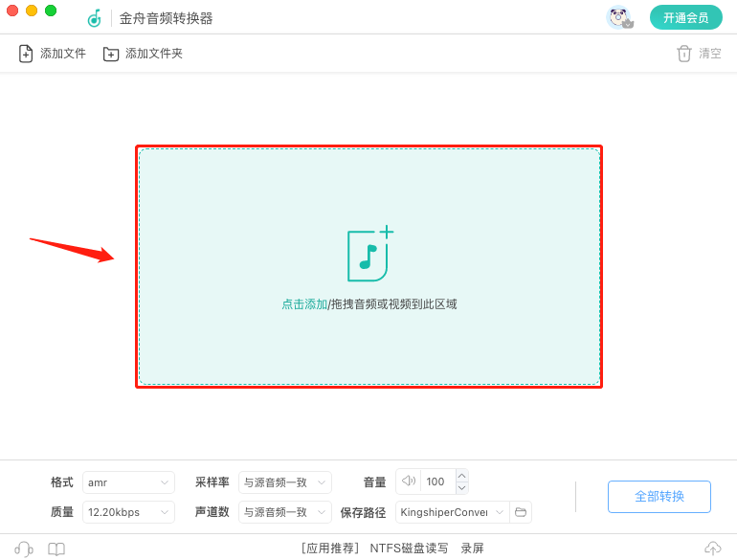The height and width of the screenshot is (560, 737).
Task: Click the cloud upload icon
Action: pos(712,549)
